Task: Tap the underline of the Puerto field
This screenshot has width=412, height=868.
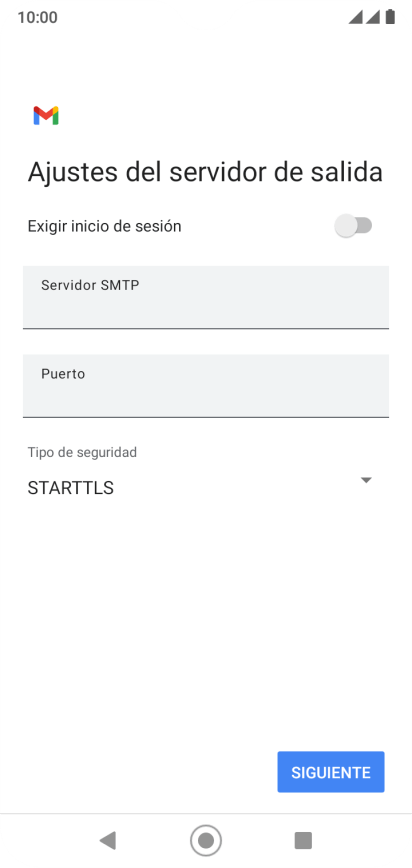Action: tap(206, 417)
